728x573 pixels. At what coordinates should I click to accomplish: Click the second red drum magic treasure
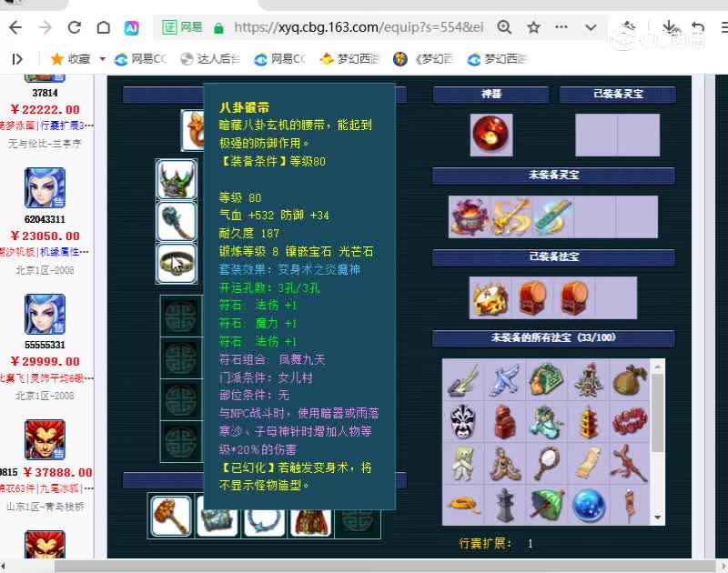pos(574,297)
